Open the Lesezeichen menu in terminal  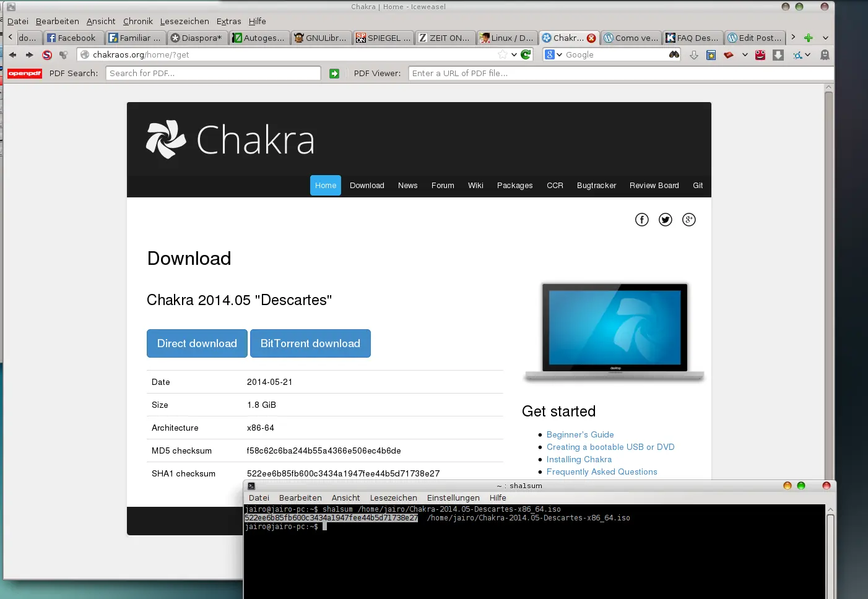coord(394,498)
